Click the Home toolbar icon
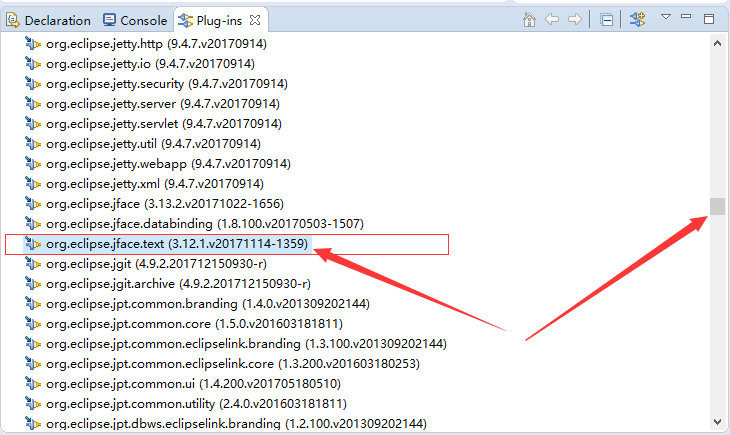 coord(529,20)
